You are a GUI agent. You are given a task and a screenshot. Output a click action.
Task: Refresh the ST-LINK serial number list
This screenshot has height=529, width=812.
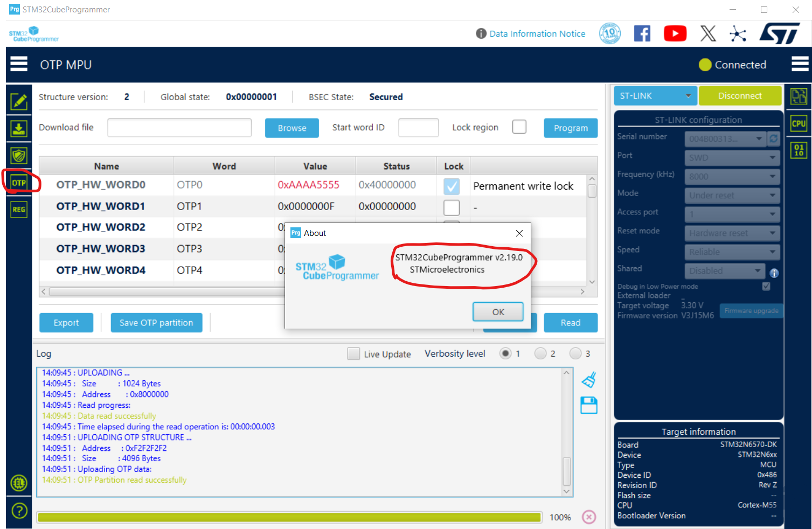pyautogui.click(x=774, y=138)
